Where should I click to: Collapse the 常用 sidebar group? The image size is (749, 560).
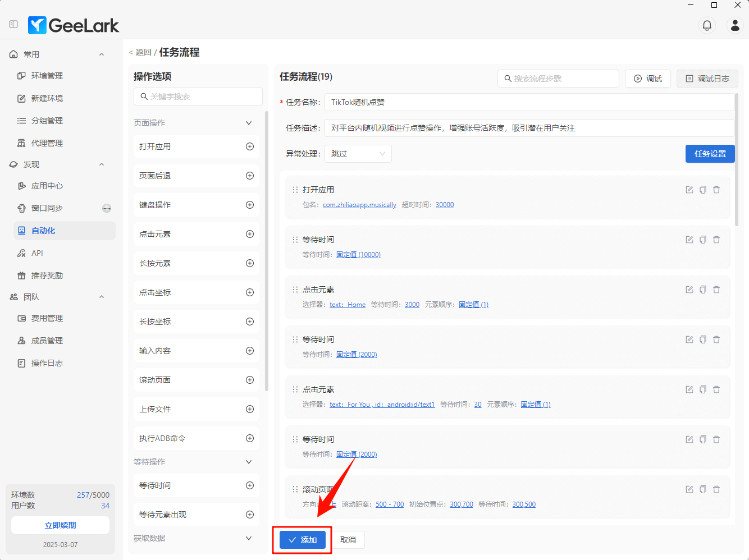coord(102,54)
